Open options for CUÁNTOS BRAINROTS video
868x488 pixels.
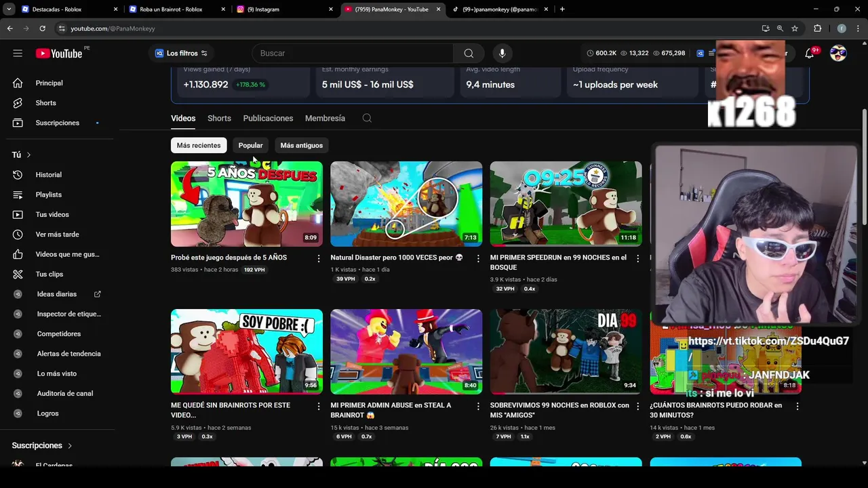(797, 406)
